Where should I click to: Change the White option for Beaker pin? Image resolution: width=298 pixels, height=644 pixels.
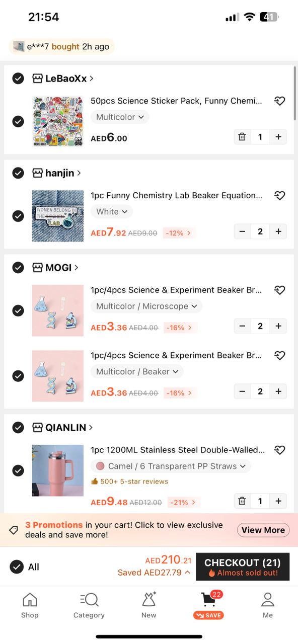coord(112,211)
